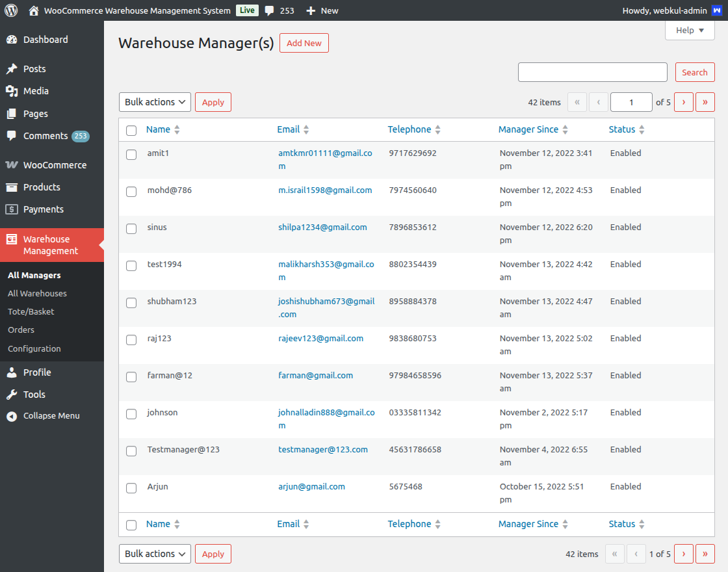Open email link arjun@gmail.com
The width and height of the screenshot is (728, 572).
point(311,487)
